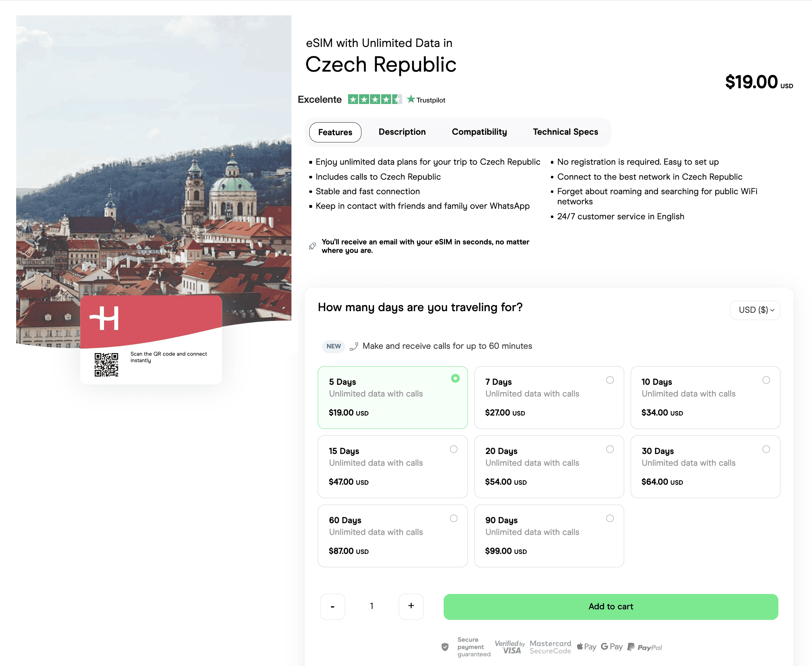Click the Mastercard SecureCode icon

click(x=550, y=646)
